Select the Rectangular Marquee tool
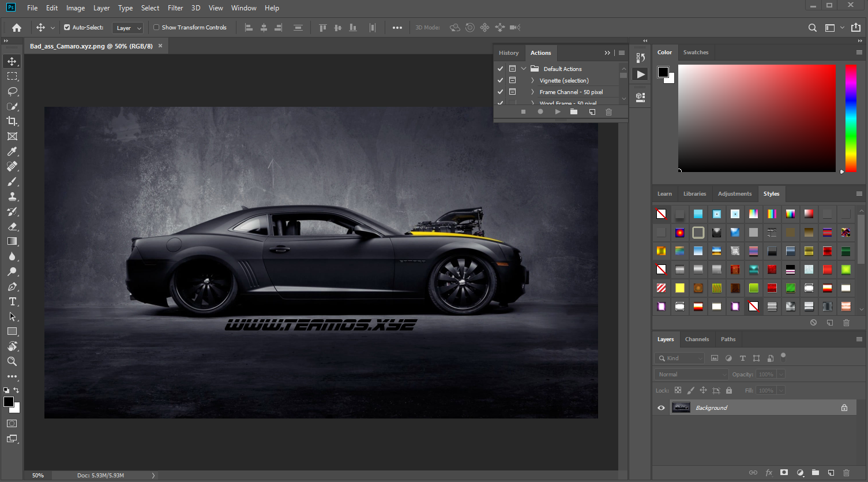Viewport: 868px width, 482px height. [x=12, y=76]
